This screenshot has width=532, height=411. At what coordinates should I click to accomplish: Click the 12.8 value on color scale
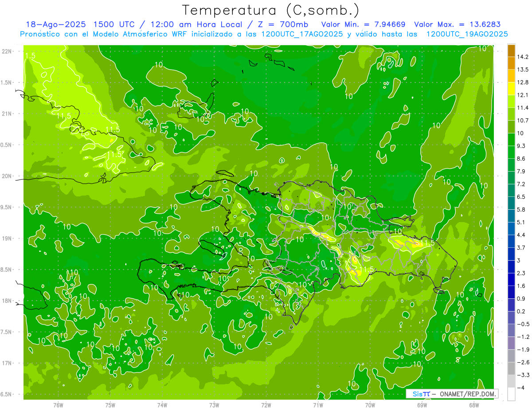[x=522, y=82]
